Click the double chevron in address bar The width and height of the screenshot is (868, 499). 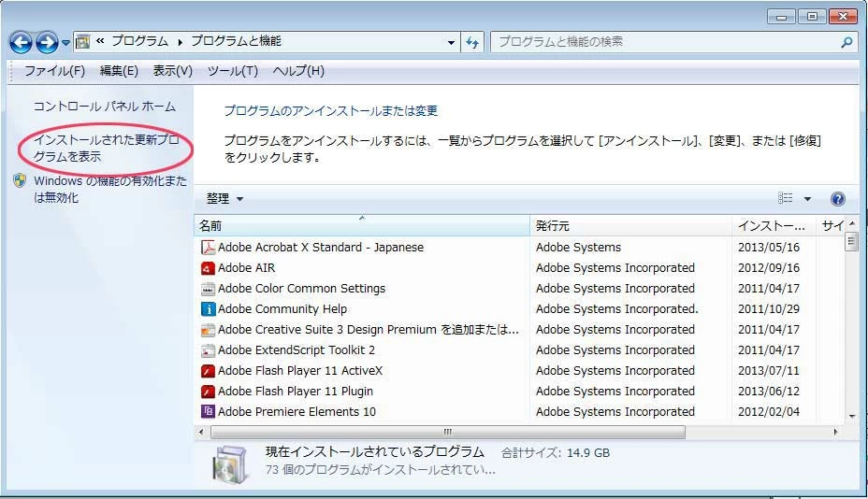pos(100,41)
